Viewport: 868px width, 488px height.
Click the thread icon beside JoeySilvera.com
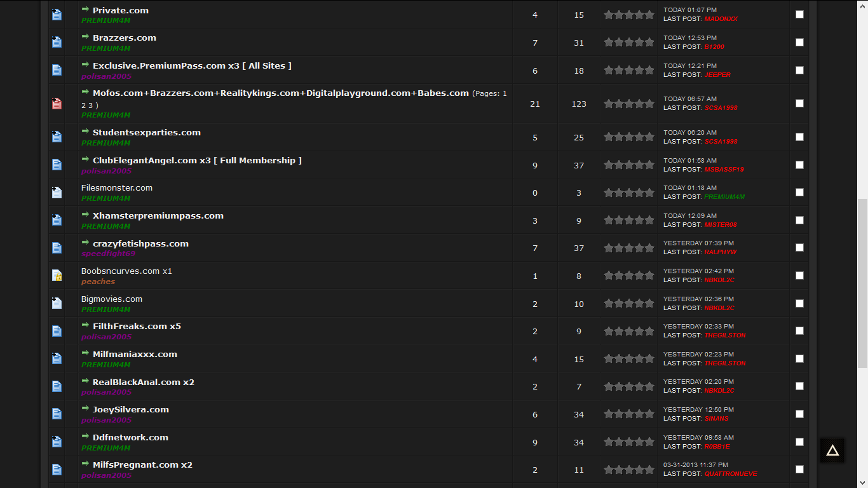tap(57, 414)
